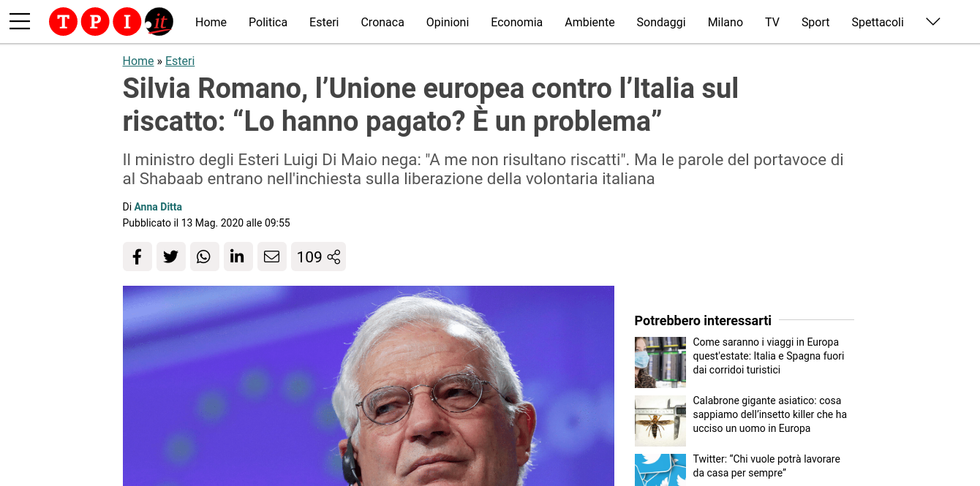
Task: Go to the Sondaggi section
Action: [661, 22]
